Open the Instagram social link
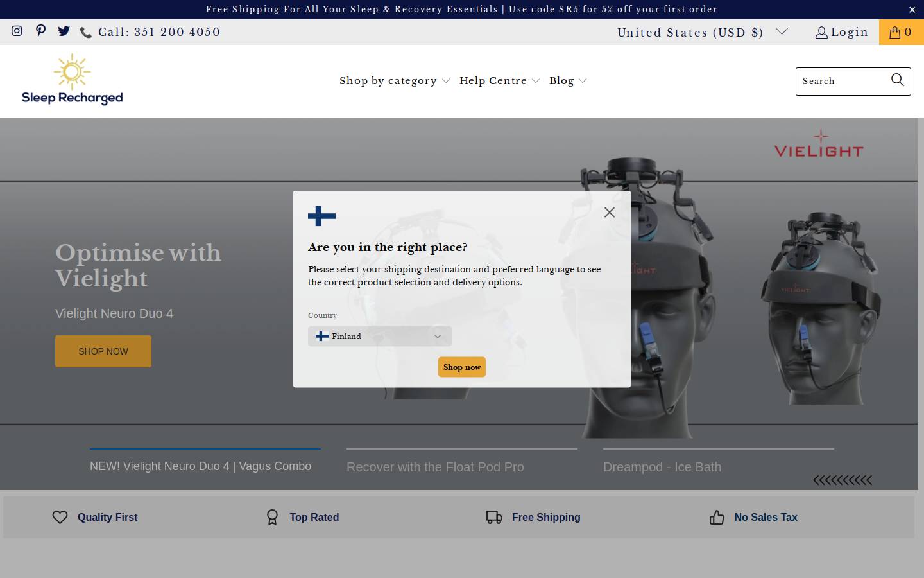924x578 pixels. tap(17, 31)
